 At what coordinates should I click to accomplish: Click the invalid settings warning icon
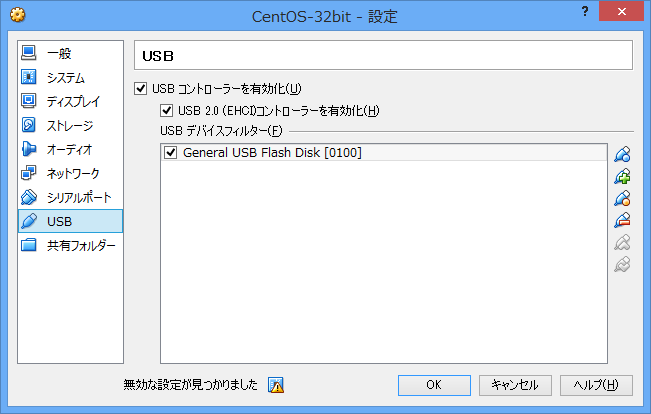point(276,385)
